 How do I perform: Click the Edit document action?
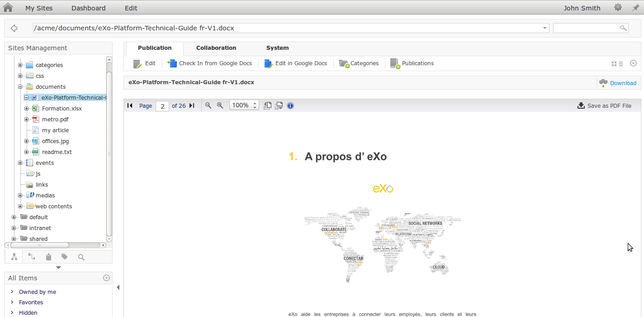[x=144, y=63]
